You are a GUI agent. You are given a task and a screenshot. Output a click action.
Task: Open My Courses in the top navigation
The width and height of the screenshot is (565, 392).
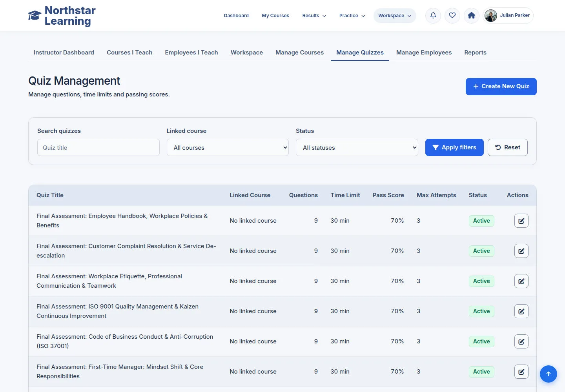(275, 16)
